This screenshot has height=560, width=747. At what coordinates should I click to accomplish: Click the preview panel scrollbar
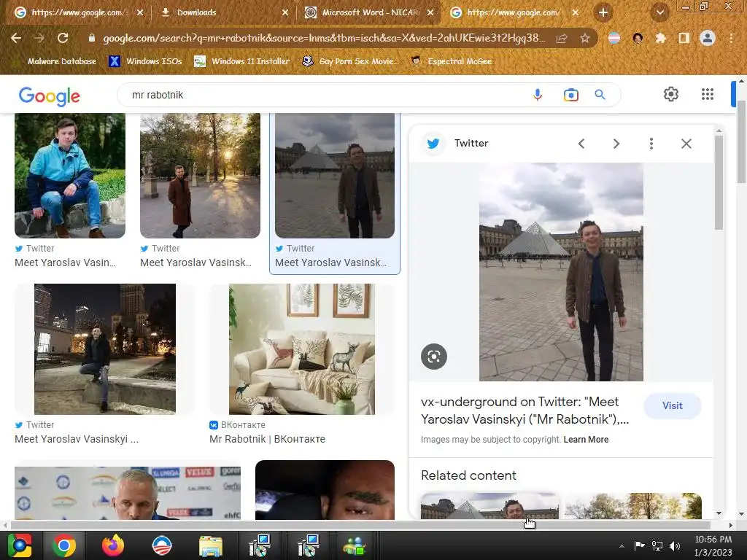tap(719, 183)
